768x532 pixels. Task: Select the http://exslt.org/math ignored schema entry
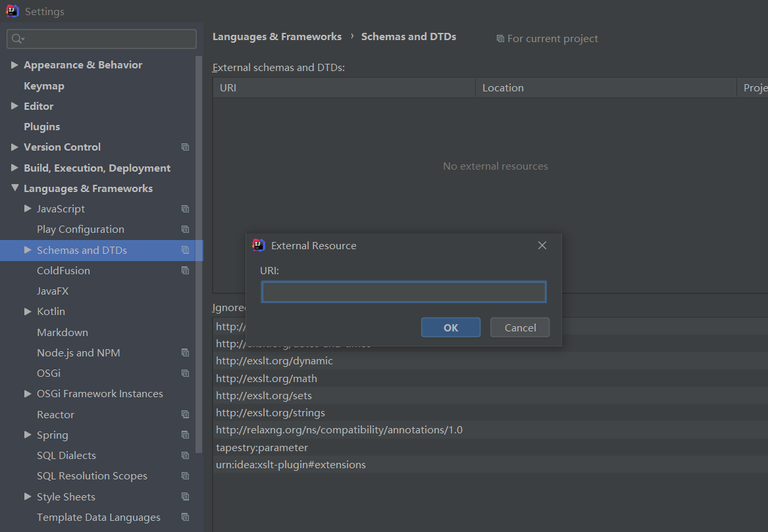267,378
